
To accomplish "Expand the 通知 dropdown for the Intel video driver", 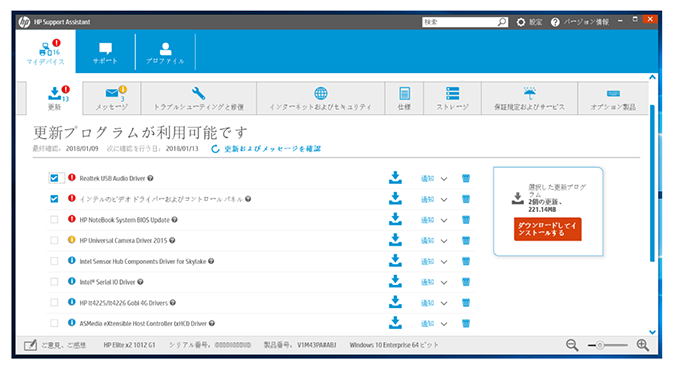I will [x=444, y=200].
